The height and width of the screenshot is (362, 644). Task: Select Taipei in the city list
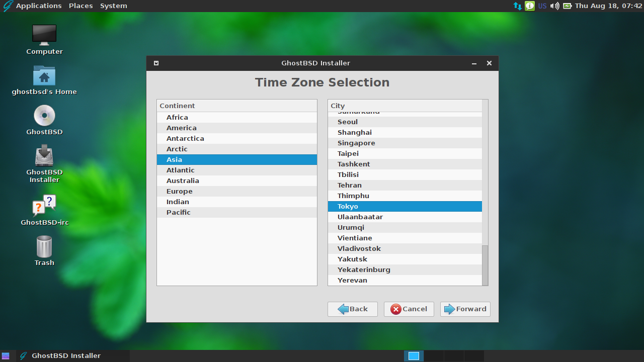pyautogui.click(x=405, y=153)
